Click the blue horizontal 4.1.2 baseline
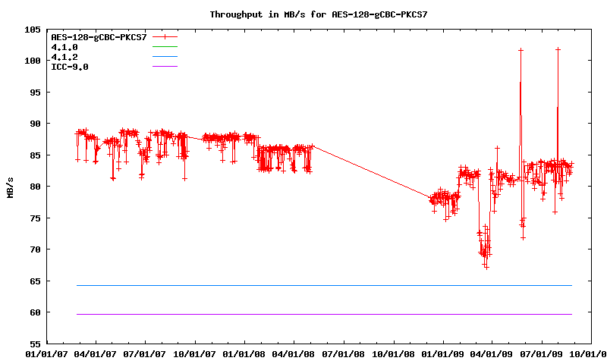607x364 pixels. (x=303, y=285)
